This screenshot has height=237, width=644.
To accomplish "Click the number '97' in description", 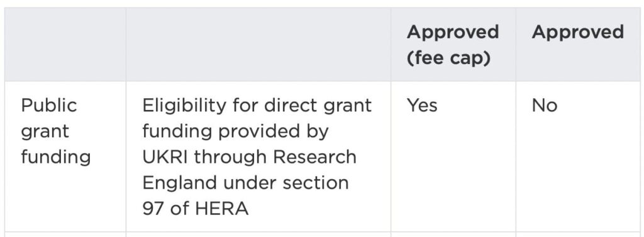I will (x=153, y=209).
